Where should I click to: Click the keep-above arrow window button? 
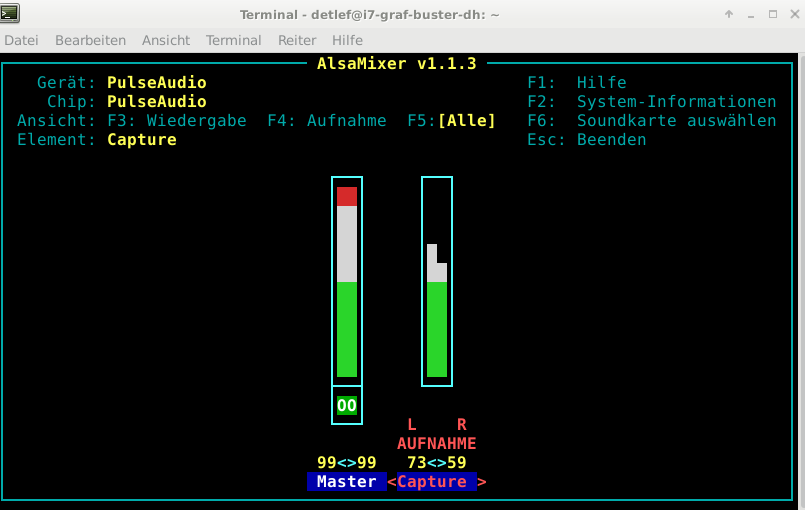tap(729, 14)
